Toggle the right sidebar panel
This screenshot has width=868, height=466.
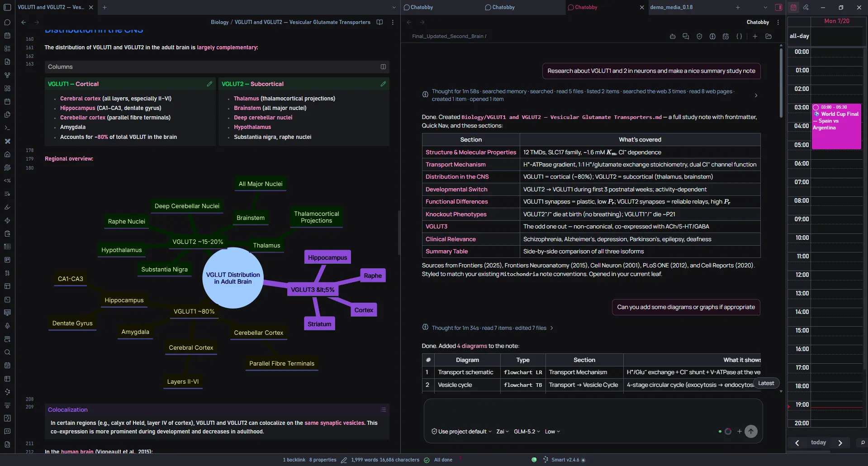pos(778,7)
